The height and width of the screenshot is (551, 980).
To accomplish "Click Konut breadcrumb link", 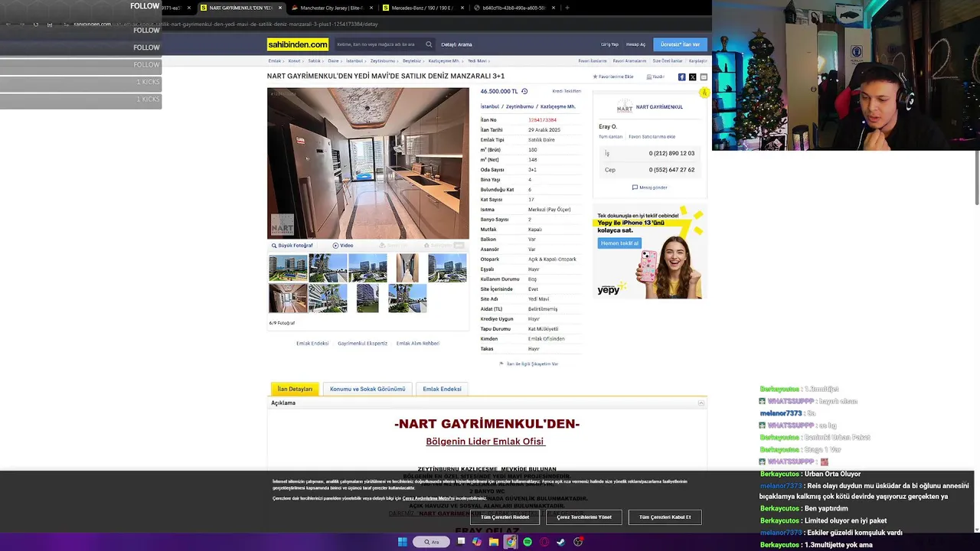I will tap(294, 60).
